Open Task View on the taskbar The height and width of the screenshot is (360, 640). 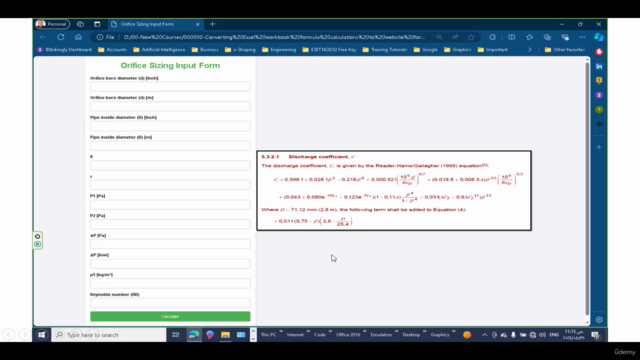(x=176, y=335)
